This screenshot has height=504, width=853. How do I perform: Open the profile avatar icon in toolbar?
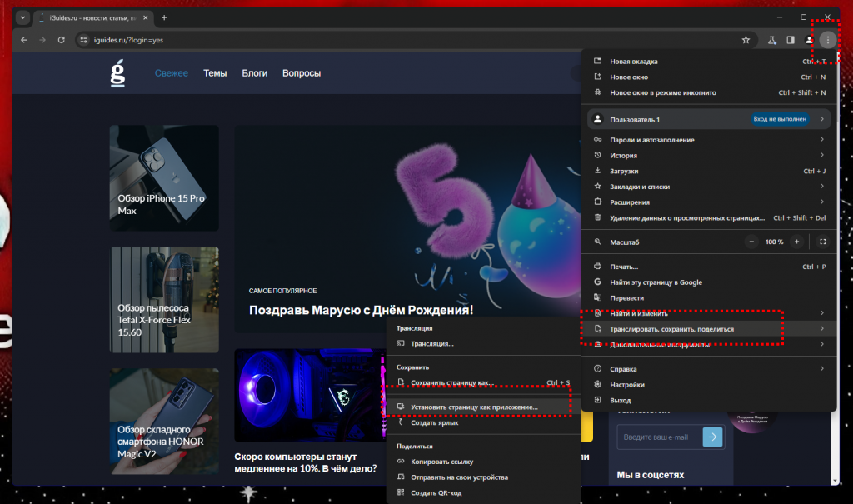(809, 40)
